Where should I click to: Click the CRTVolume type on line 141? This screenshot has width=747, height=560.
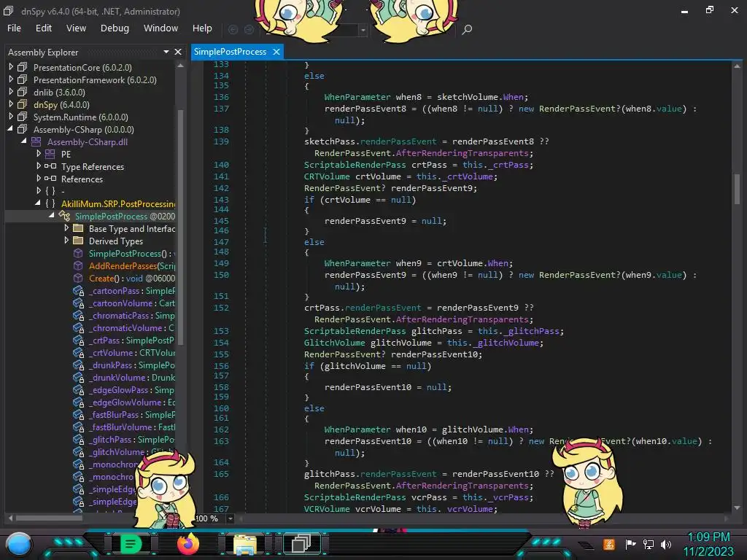(x=327, y=176)
